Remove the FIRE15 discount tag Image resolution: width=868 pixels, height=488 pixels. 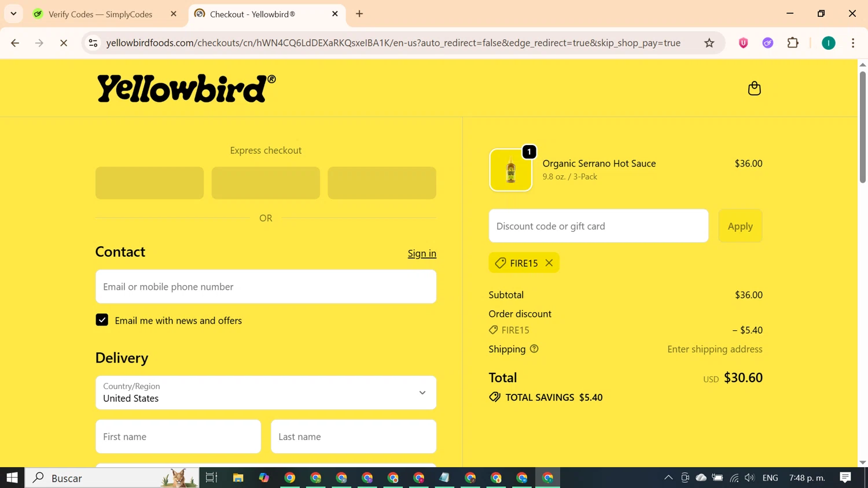(x=549, y=263)
